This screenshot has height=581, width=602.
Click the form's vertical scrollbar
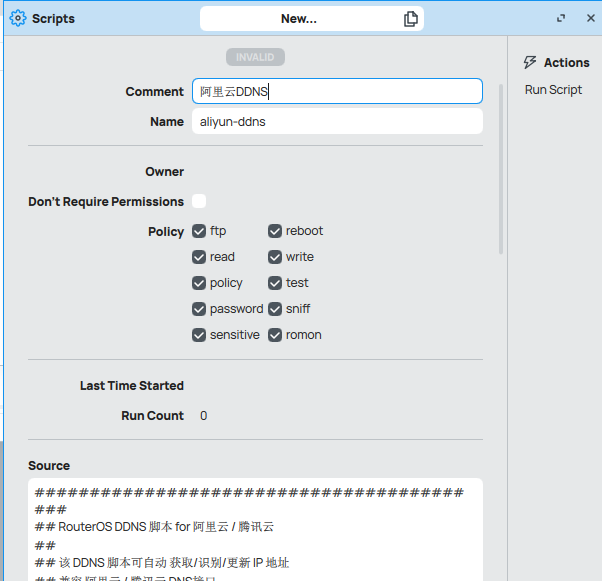click(x=501, y=169)
